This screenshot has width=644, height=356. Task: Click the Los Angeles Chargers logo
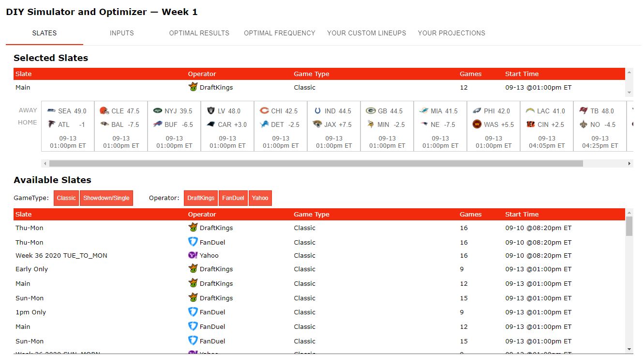[x=530, y=111]
